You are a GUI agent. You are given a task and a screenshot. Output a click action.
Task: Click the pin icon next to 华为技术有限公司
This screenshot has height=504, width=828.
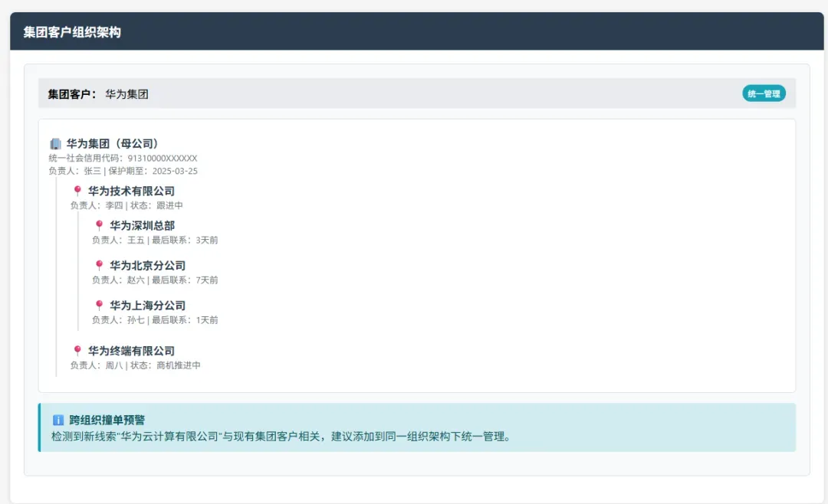coord(77,191)
